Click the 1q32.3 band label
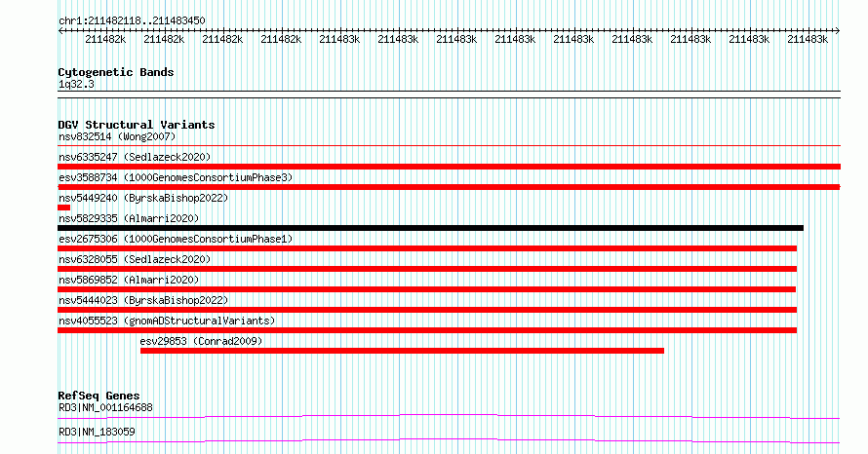The image size is (868, 454). click(76, 84)
